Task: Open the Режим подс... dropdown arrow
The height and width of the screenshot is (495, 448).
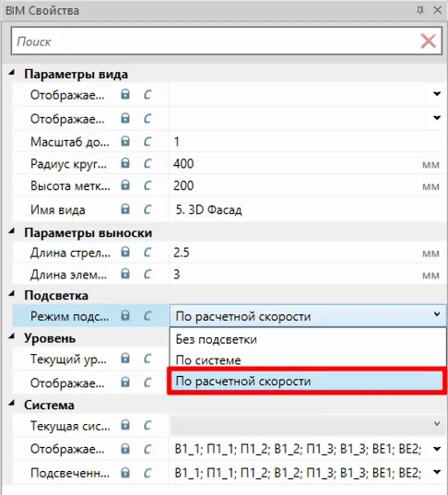Action: click(x=437, y=314)
